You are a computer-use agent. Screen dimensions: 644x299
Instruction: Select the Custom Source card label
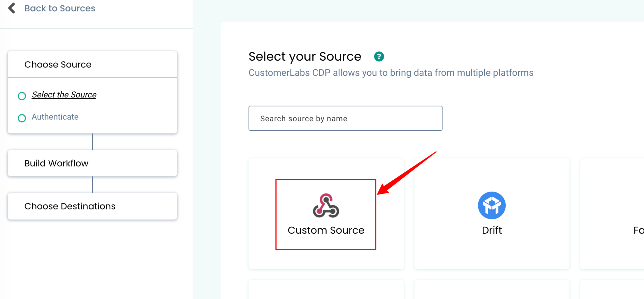point(326,230)
